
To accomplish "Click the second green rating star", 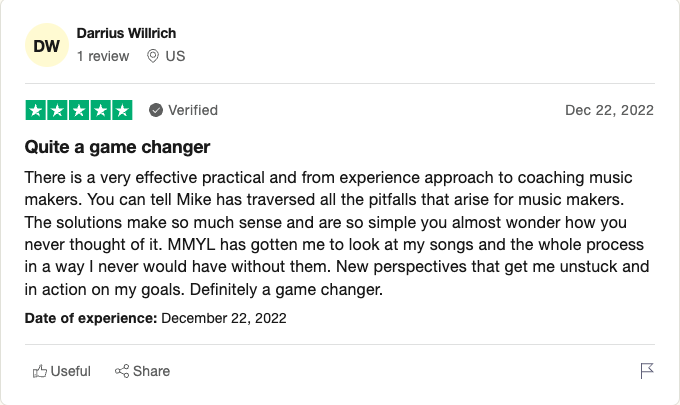I will pos(57,110).
